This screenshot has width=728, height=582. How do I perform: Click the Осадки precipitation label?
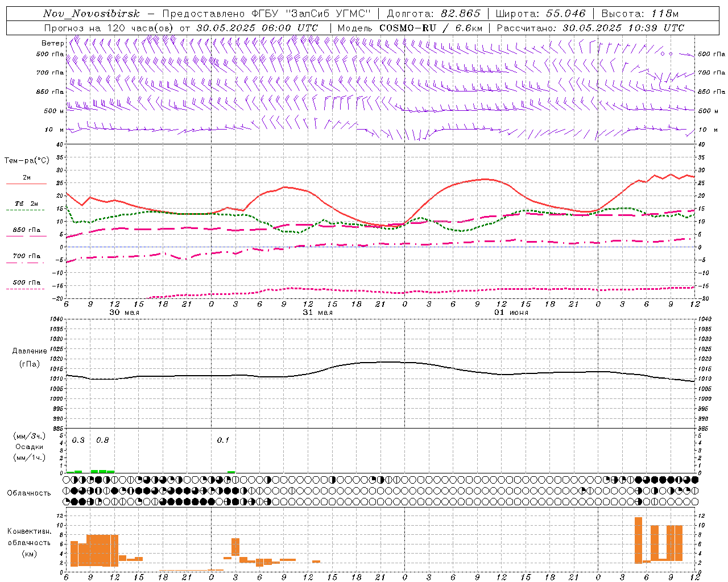(x=30, y=447)
